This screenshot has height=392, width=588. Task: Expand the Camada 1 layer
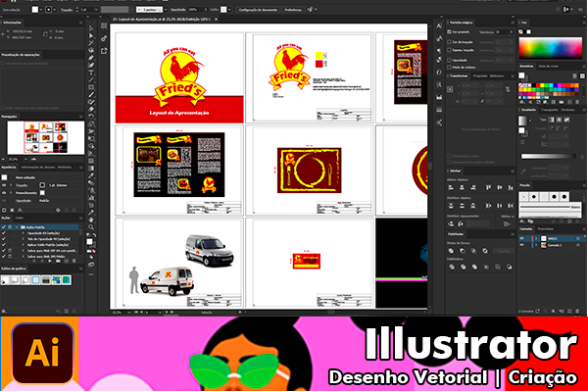point(537,245)
